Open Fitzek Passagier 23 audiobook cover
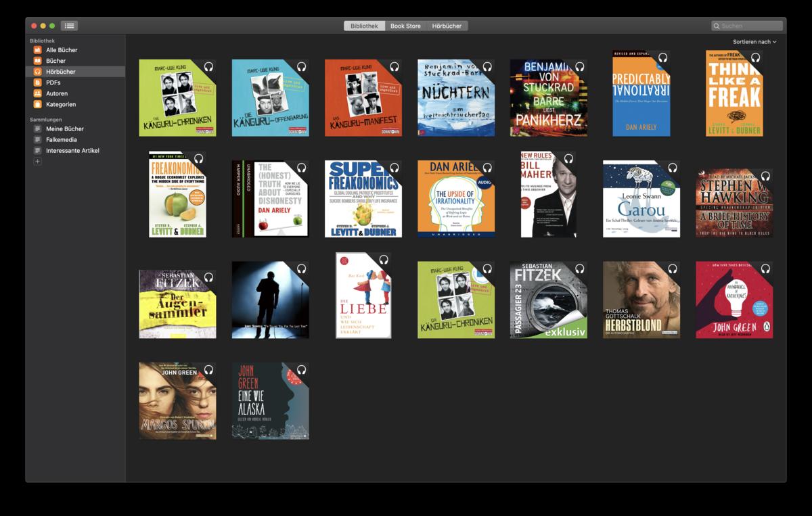 click(549, 300)
